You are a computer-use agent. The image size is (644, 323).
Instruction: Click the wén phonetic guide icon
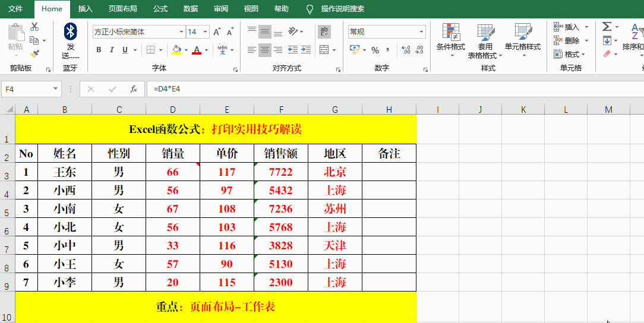pos(223,50)
